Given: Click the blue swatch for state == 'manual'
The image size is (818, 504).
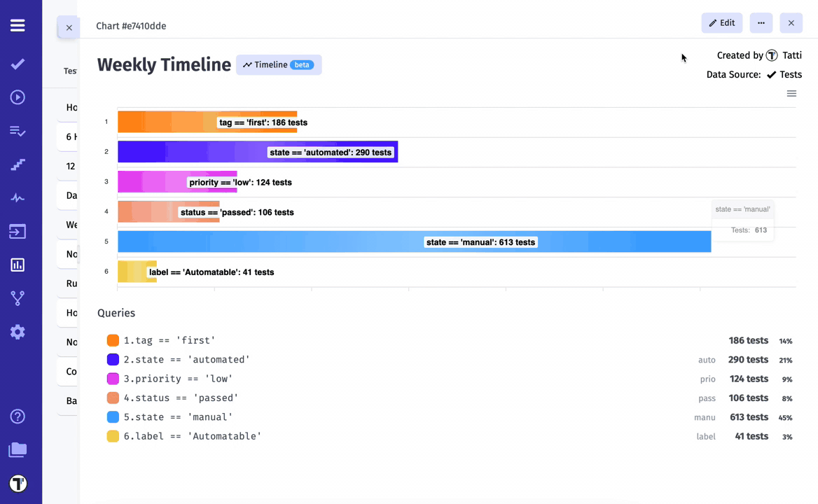Looking at the screenshot, I should (113, 417).
